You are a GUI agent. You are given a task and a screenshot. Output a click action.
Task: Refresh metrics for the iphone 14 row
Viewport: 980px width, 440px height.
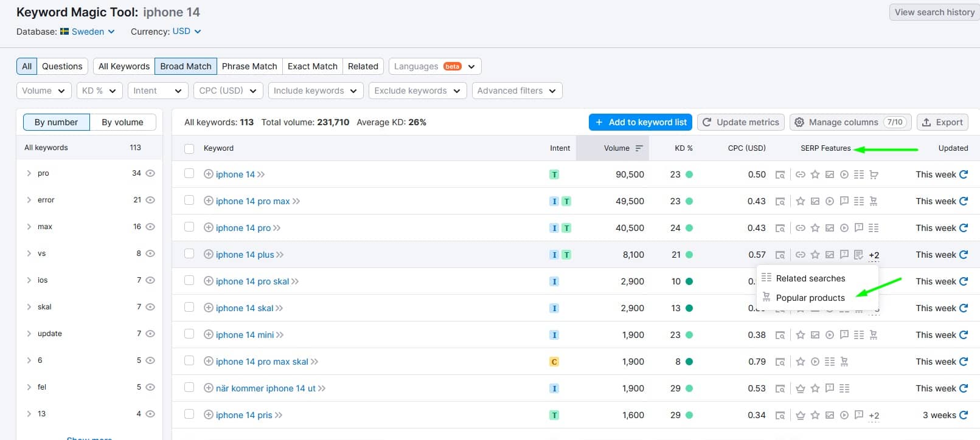[964, 174]
